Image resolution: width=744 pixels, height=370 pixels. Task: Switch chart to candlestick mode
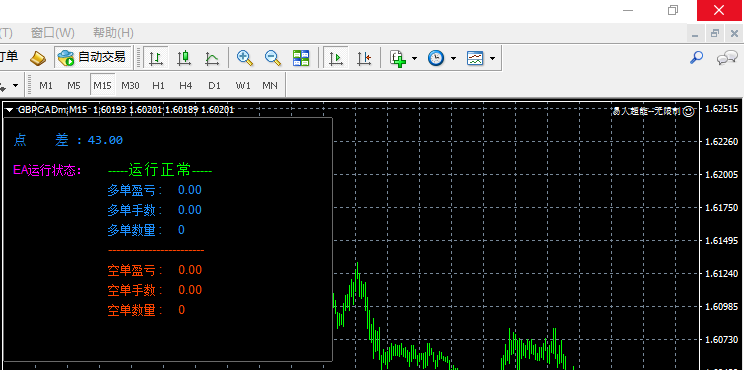point(184,58)
